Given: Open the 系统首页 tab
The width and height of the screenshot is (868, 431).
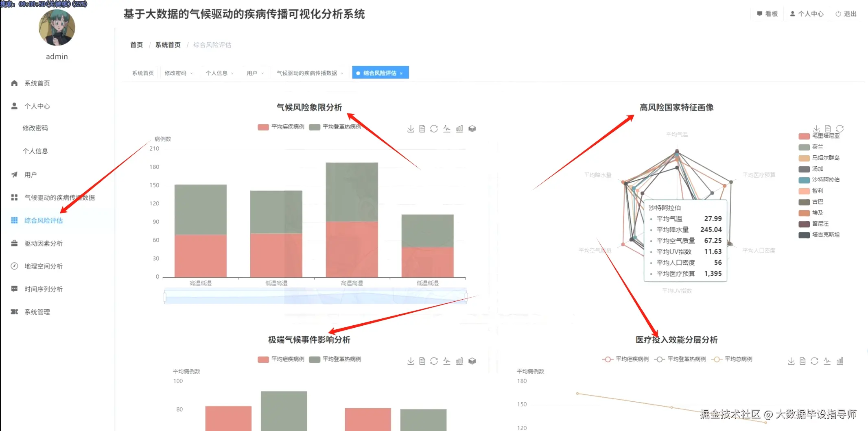Looking at the screenshot, I should click(x=143, y=73).
